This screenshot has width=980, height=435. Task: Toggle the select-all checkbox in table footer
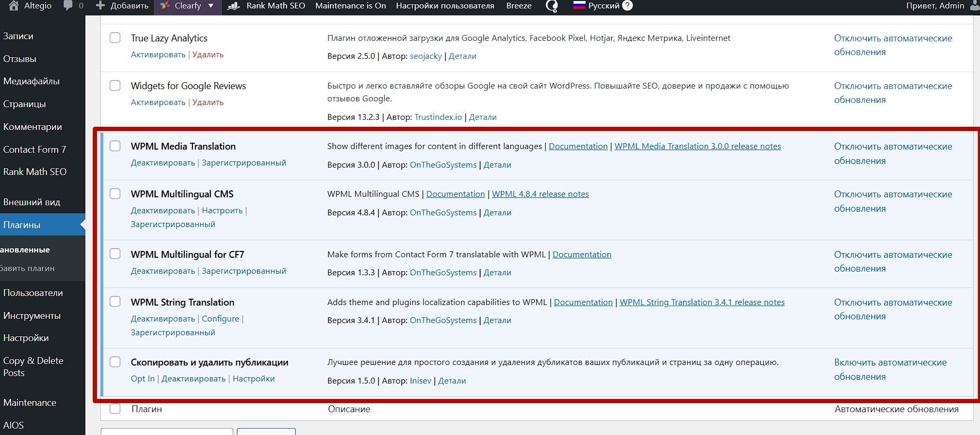(x=115, y=408)
